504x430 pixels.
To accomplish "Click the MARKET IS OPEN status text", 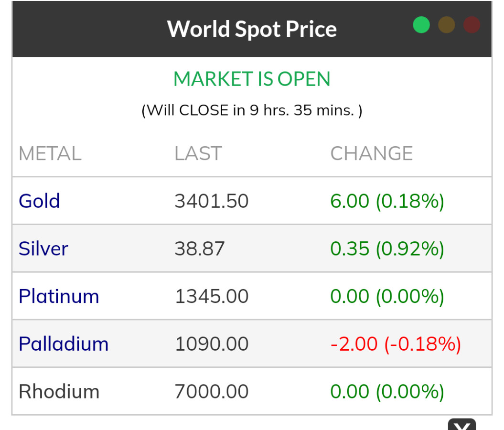I will (252, 79).
